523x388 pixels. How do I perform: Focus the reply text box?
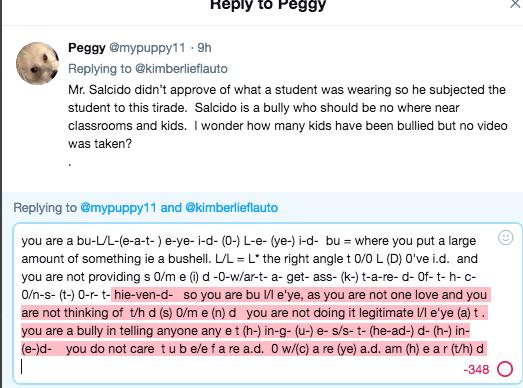(267, 303)
